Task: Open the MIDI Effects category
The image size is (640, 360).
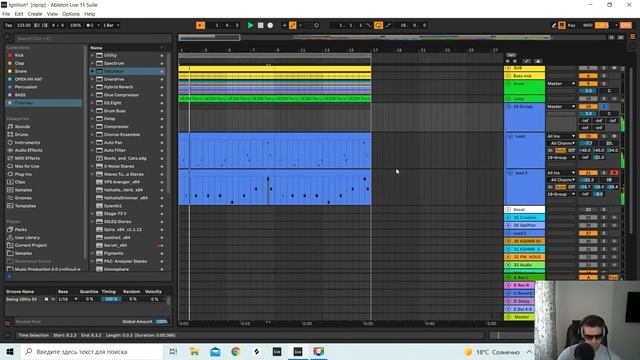Action: [27, 158]
